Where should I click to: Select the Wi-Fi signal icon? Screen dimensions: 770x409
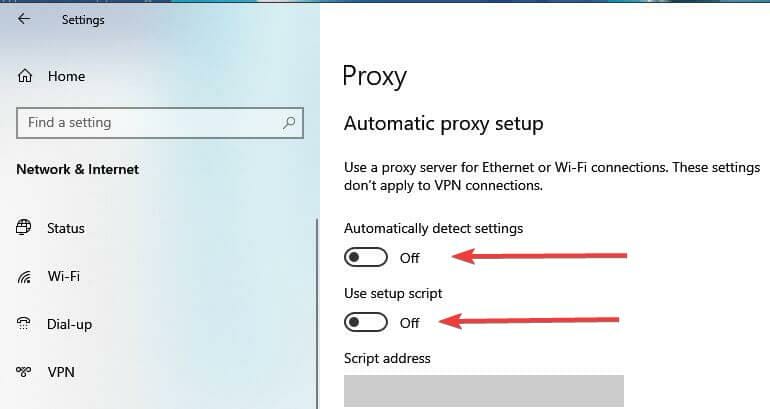pos(24,277)
